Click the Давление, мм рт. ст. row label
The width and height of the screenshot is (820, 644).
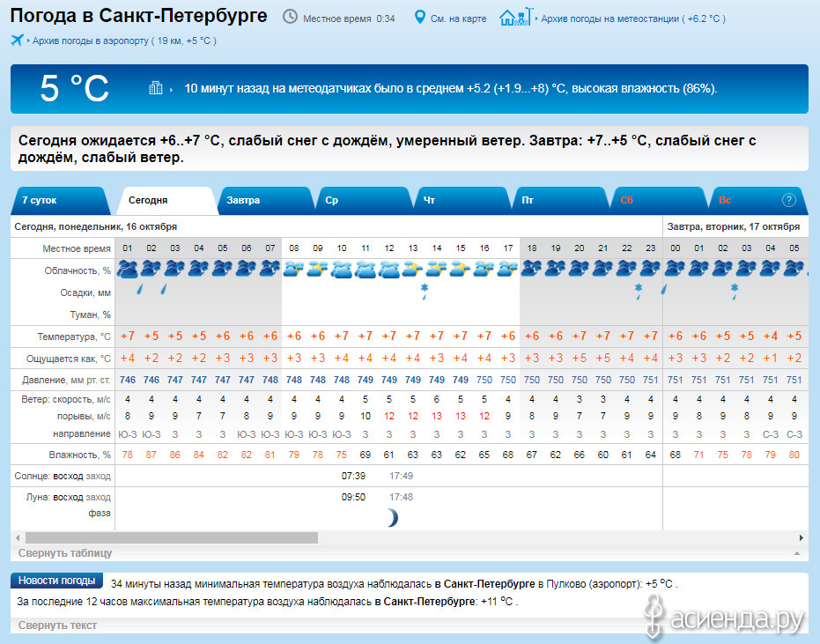[x=66, y=380]
